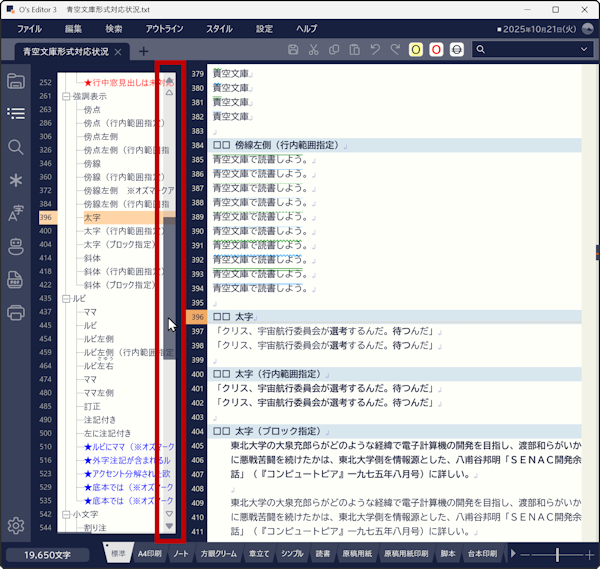Collapse the 強調表示 outline group
This screenshot has width=600, height=569.
click(66, 97)
